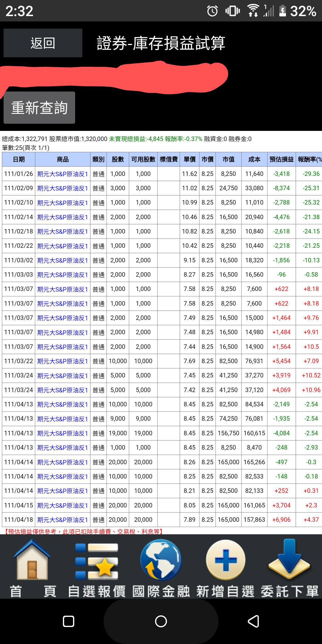Open stock link in 111/03/22 row
The width and height of the screenshot is (322, 644).
[63, 361]
